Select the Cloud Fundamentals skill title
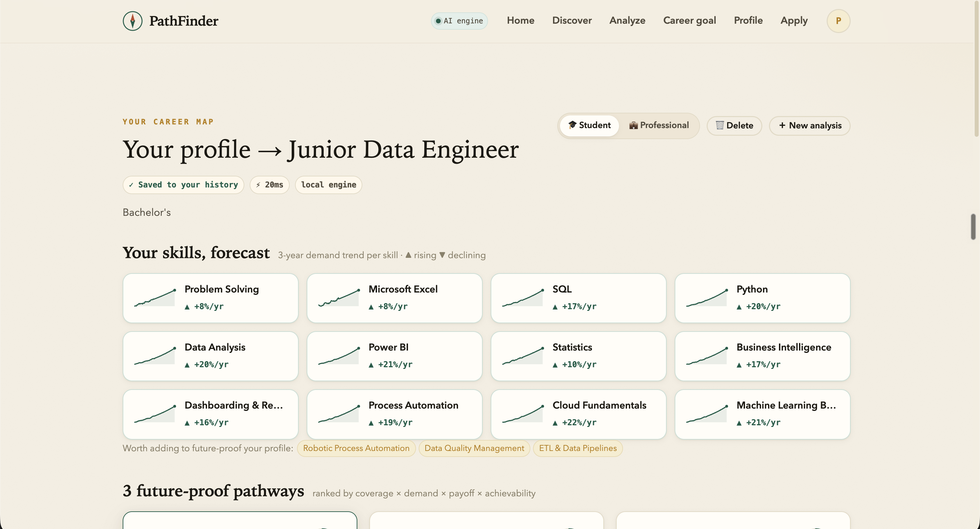 point(599,405)
